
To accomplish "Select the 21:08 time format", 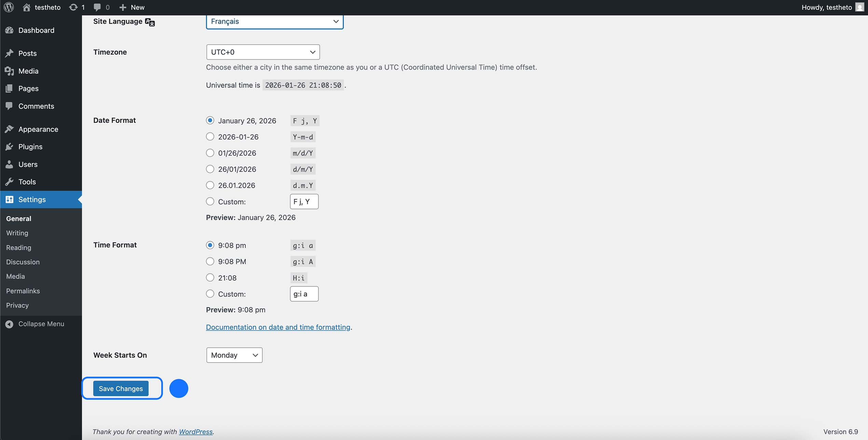I will [210, 278].
